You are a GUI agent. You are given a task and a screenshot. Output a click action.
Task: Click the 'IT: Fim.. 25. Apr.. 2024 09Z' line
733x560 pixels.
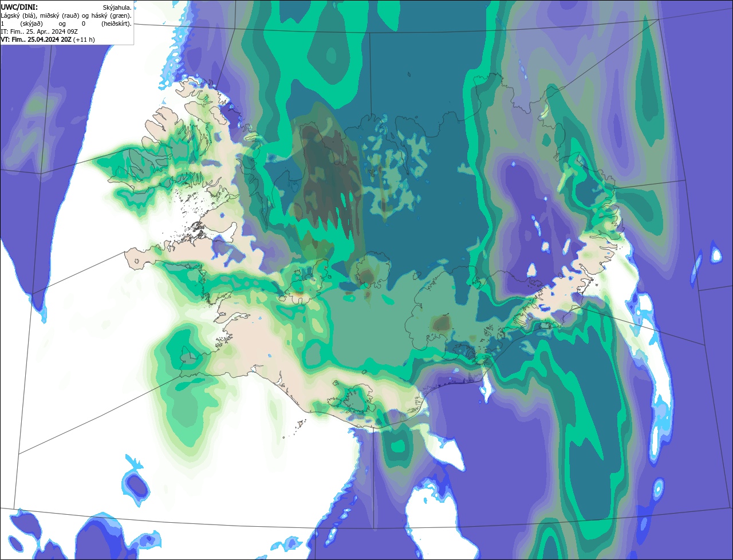coord(39,31)
